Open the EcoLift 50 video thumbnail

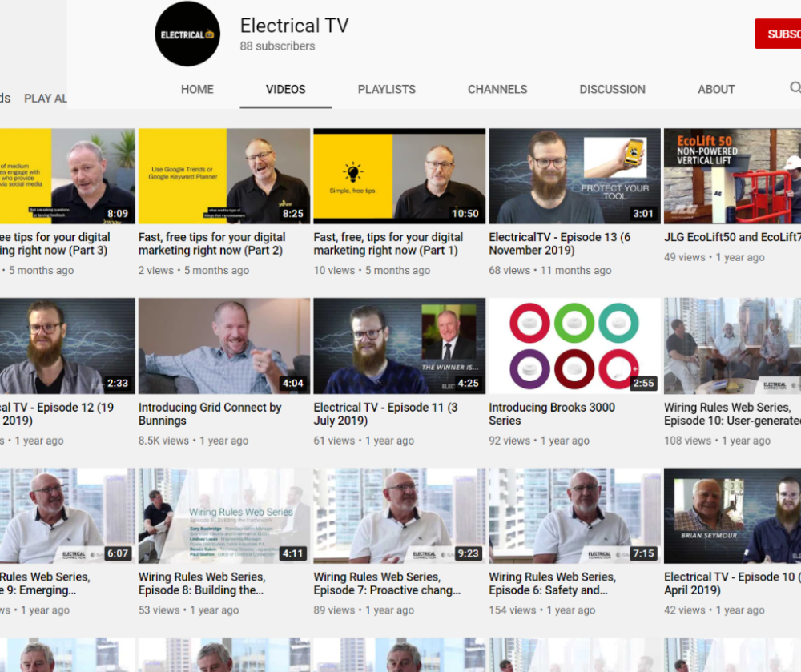click(733, 176)
